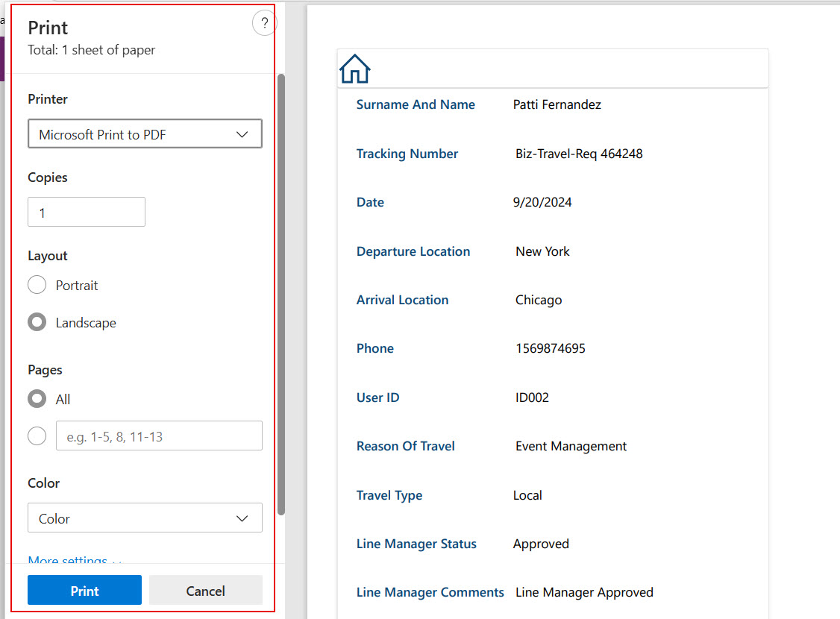840x619 pixels.
Task: Click the Travel Type label
Action: tap(389, 495)
